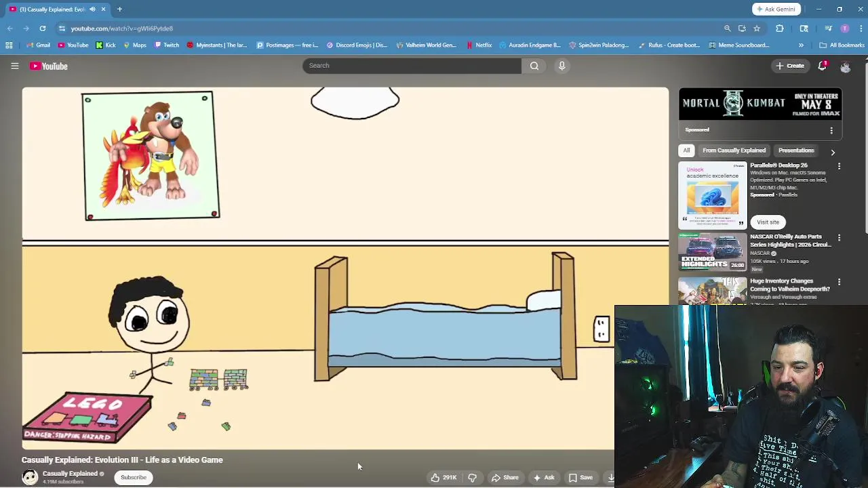Go back with browser back arrow
The image size is (868, 488).
(x=9, y=28)
